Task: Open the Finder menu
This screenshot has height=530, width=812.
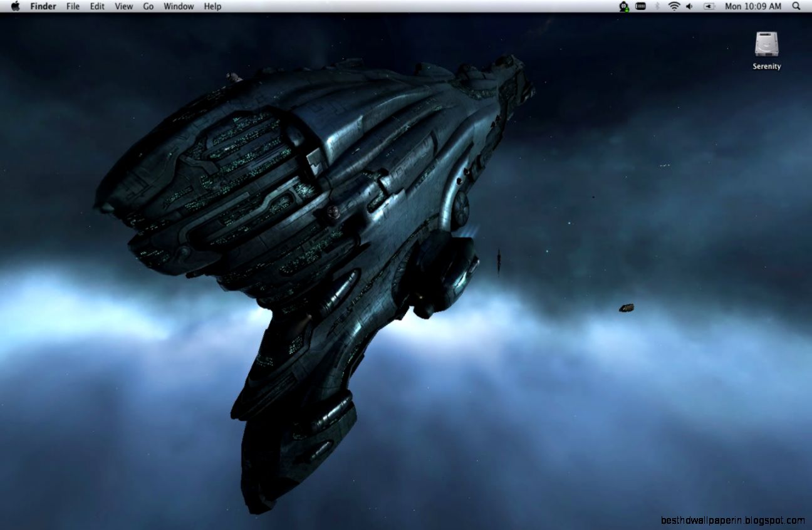Action: click(x=43, y=6)
